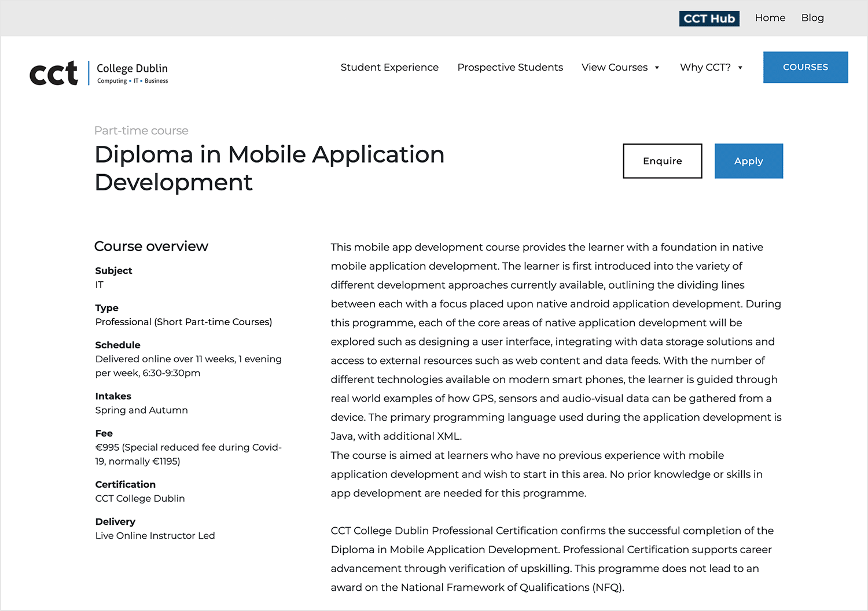868x611 pixels.
Task: Open the Blog section
Action: click(812, 18)
